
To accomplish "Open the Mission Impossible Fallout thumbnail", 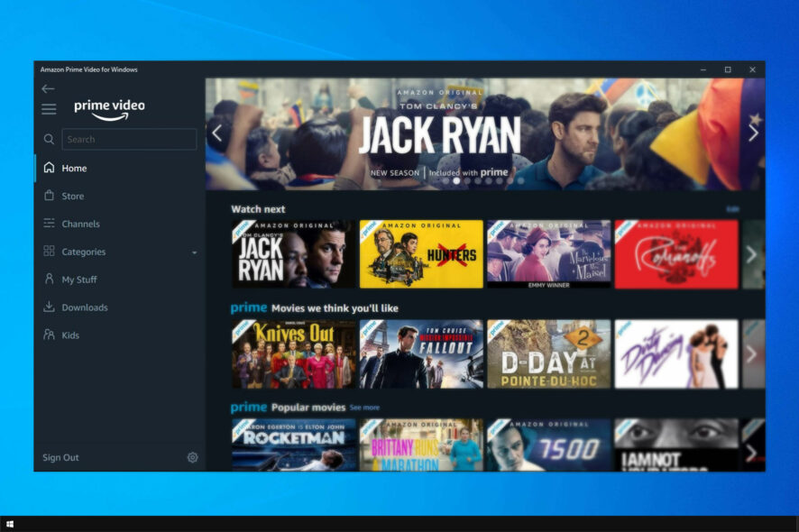I will (421, 354).
